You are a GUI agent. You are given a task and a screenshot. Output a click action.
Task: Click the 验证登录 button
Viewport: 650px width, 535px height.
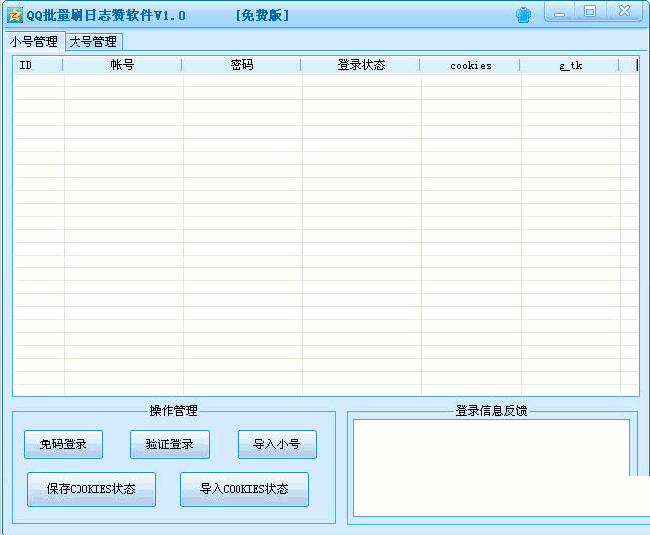pos(169,445)
